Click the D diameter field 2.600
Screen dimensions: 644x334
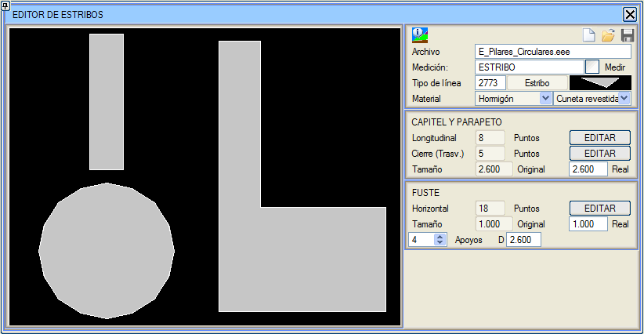pos(523,239)
